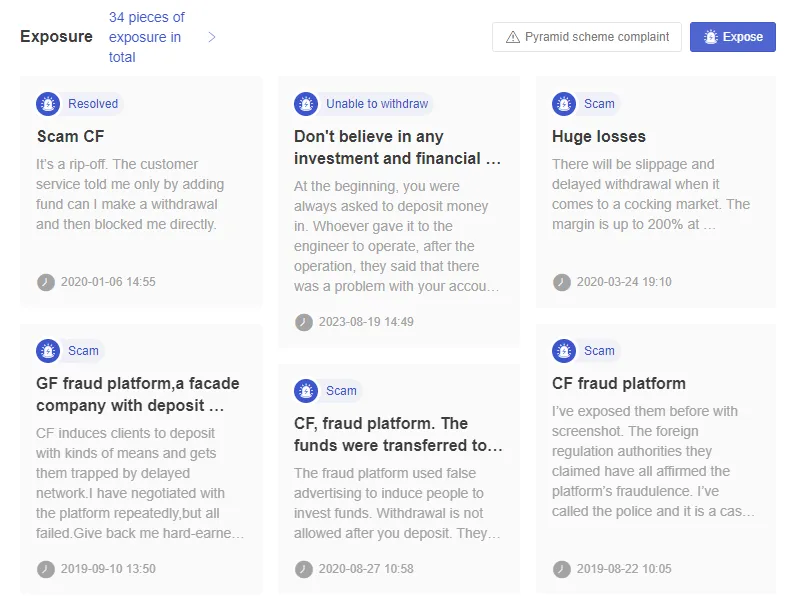Click the Scam tag on Huge losses card
The width and height of the screenshot is (800, 600).
point(599,104)
